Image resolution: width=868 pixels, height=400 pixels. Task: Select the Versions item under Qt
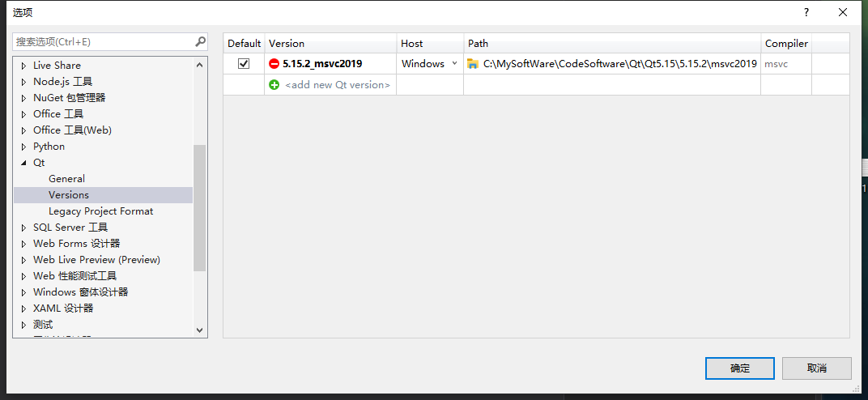tap(69, 195)
